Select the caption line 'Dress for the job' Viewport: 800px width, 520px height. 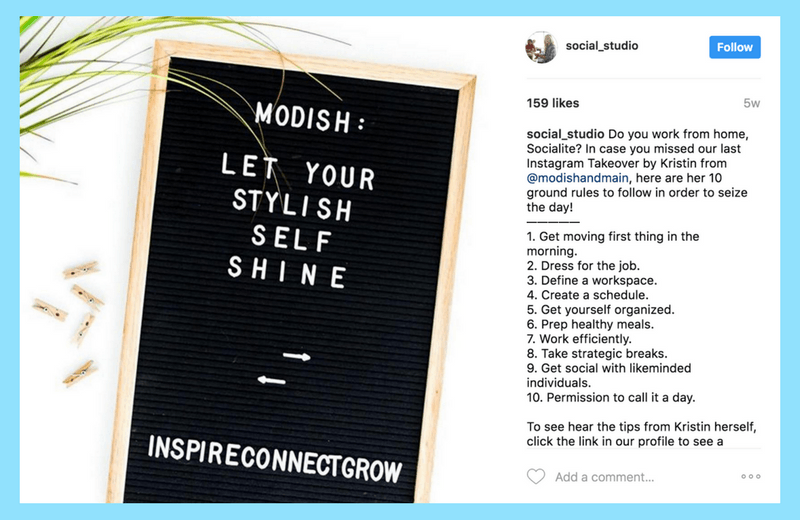coord(583,266)
